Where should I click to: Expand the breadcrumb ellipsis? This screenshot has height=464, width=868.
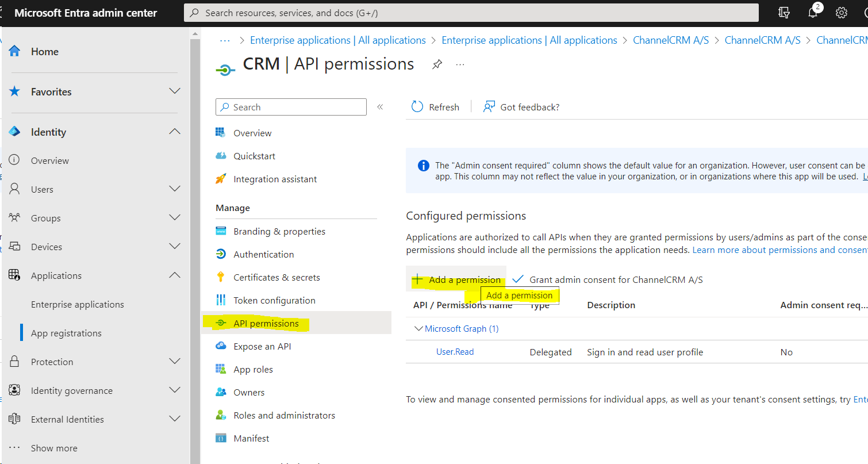pos(225,40)
